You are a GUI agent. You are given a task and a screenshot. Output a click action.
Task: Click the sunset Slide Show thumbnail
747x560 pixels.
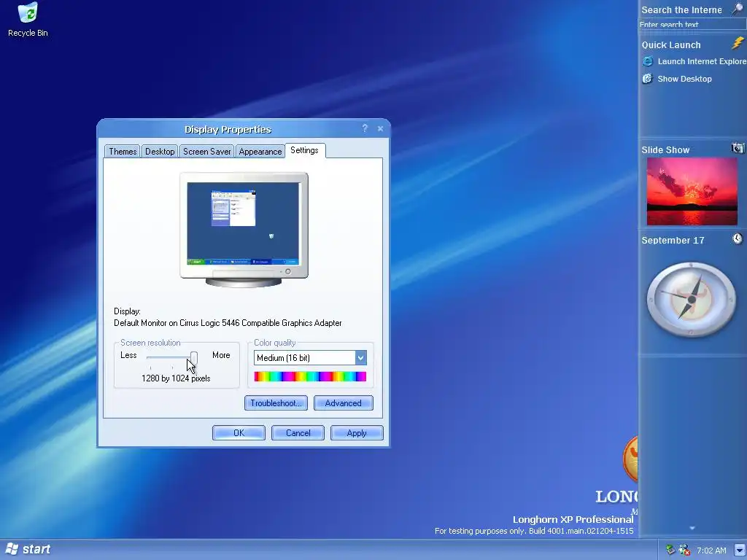[x=692, y=192]
